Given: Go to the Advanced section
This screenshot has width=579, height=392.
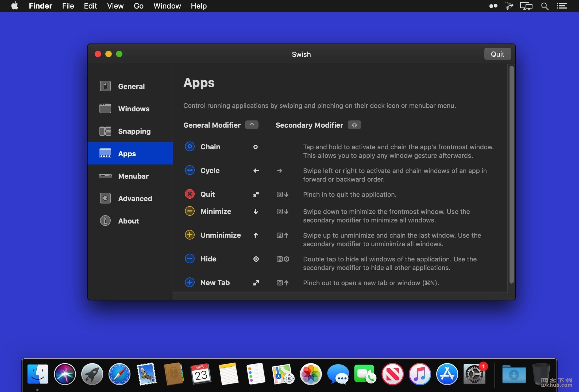Looking at the screenshot, I should click(x=130, y=198).
